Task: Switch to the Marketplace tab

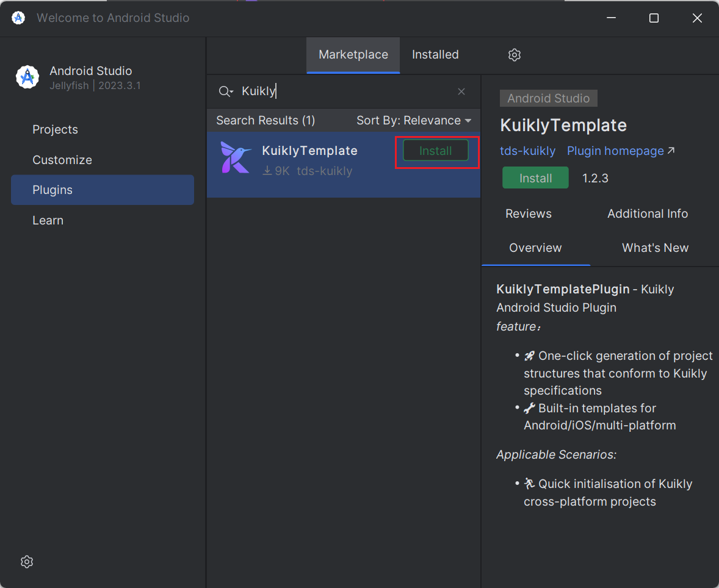Action: [353, 55]
